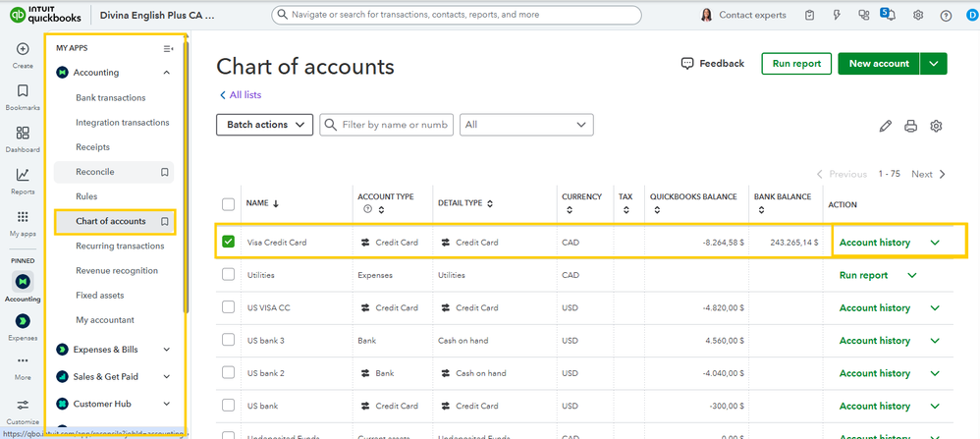The image size is (980, 439).
Task: Click the Contact experts avatar link
Action: click(743, 15)
